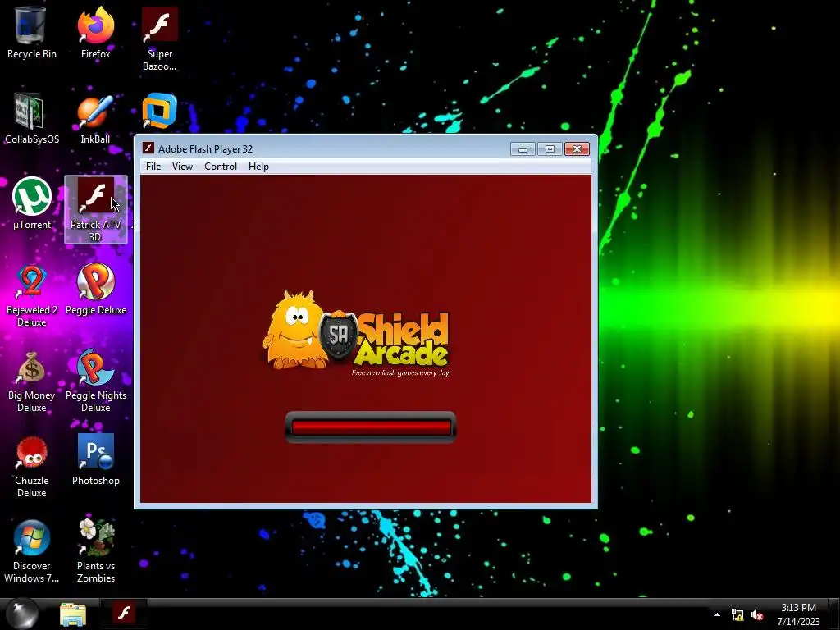This screenshot has height=630, width=840.
Task: Open the InkBall game shortcut
Action: tap(95, 118)
